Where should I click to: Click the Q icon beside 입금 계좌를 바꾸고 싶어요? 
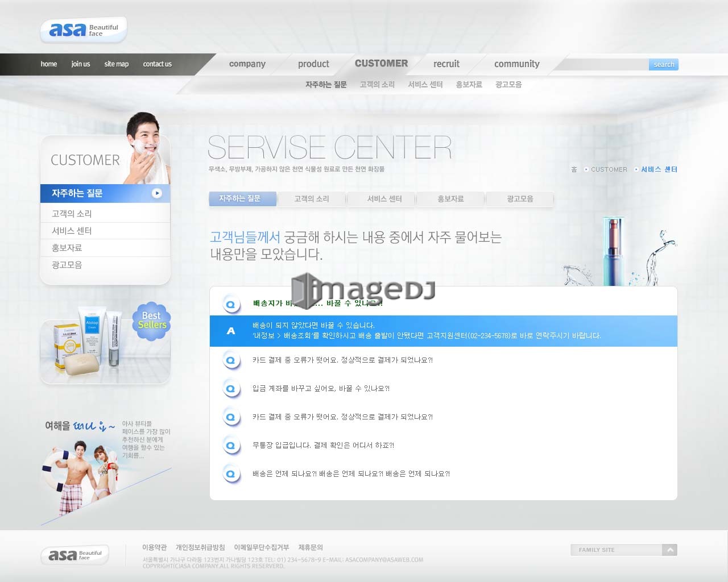tap(231, 389)
